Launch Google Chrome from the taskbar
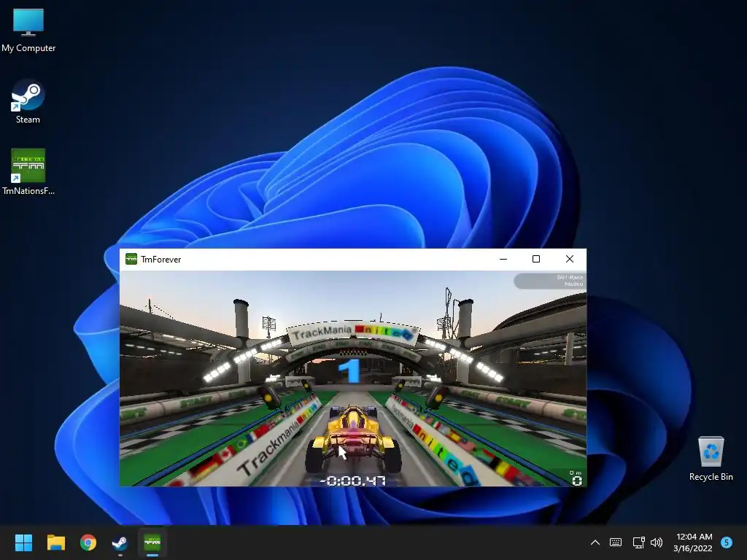This screenshot has width=747, height=560. [x=88, y=542]
